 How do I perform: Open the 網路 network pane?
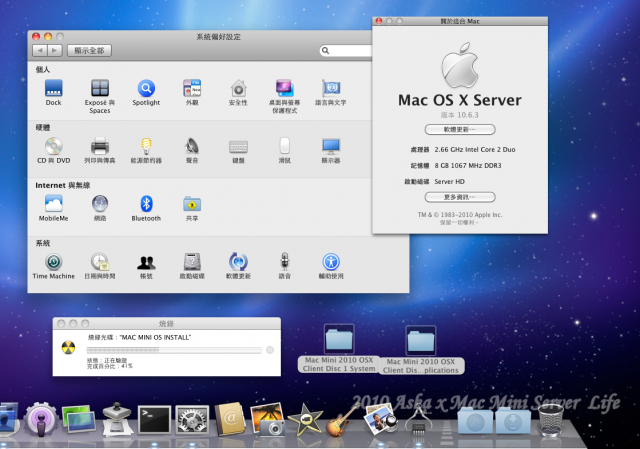100,208
